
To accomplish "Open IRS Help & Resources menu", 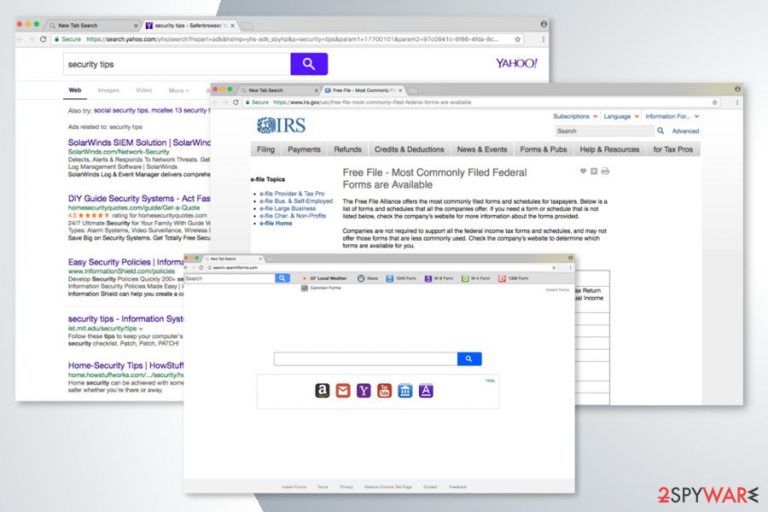I will pyautogui.click(x=609, y=149).
